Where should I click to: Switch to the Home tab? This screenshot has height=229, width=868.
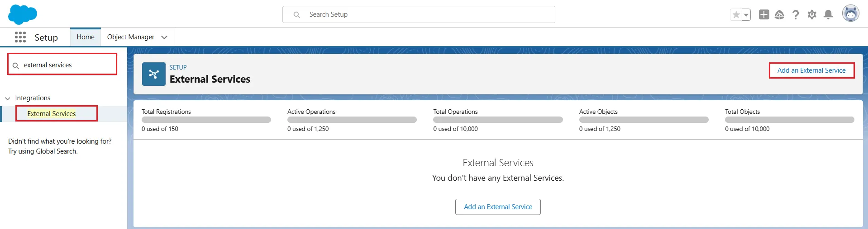click(x=86, y=37)
